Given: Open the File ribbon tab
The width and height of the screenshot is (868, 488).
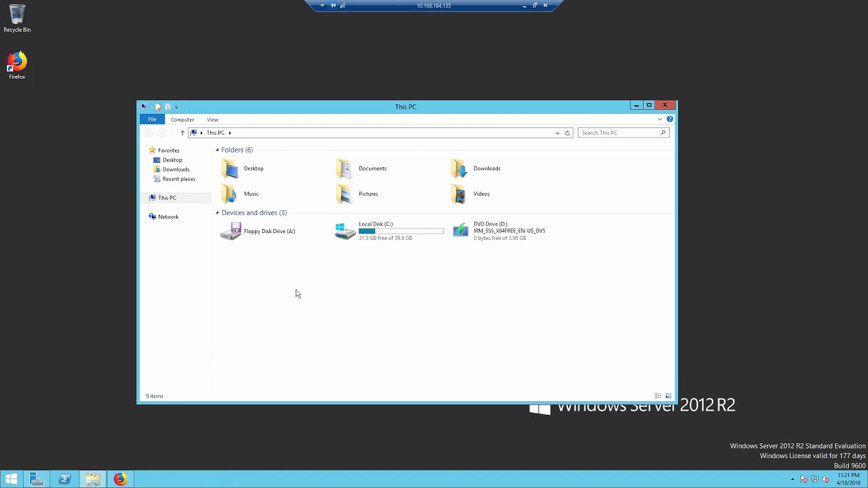Looking at the screenshot, I should (153, 119).
